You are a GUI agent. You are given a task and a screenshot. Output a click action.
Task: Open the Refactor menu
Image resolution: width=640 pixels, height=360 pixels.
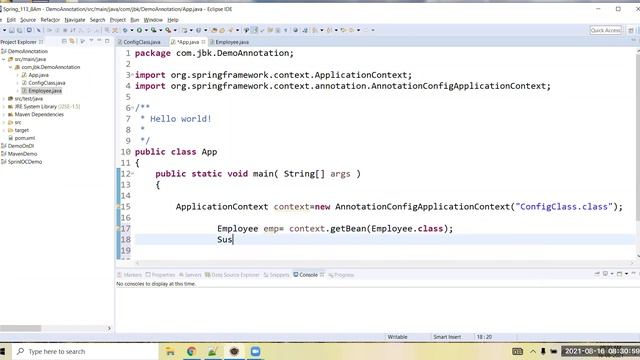[50, 20]
